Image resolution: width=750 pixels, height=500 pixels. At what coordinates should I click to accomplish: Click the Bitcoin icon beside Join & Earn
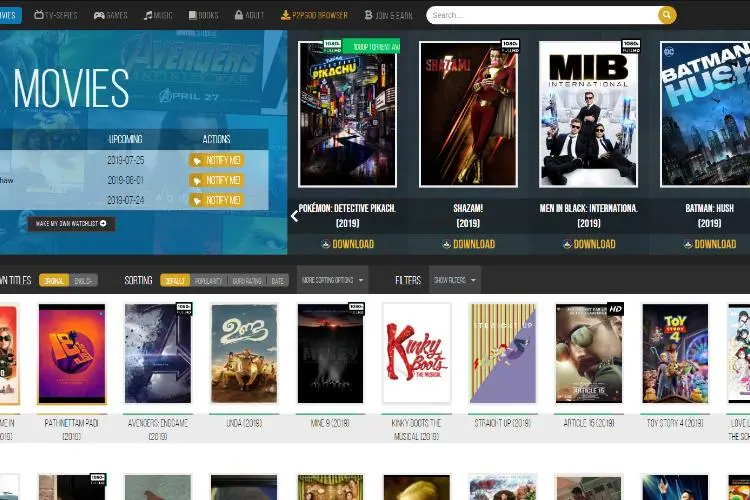point(368,15)
